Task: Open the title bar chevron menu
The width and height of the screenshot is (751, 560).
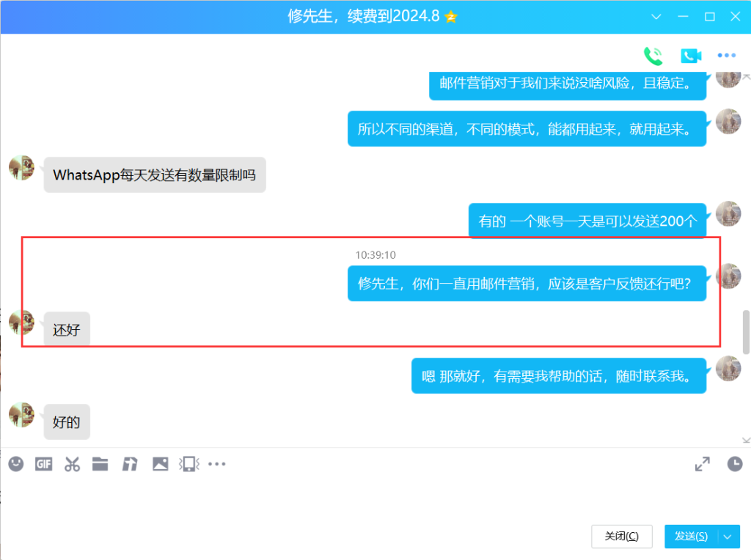Action: coord(656,16)
